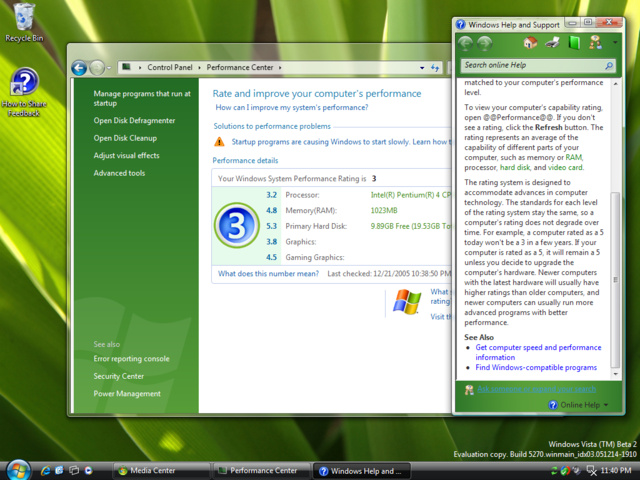Expand the arrow before Control Panel breadcrumb

tap(140, 68)
